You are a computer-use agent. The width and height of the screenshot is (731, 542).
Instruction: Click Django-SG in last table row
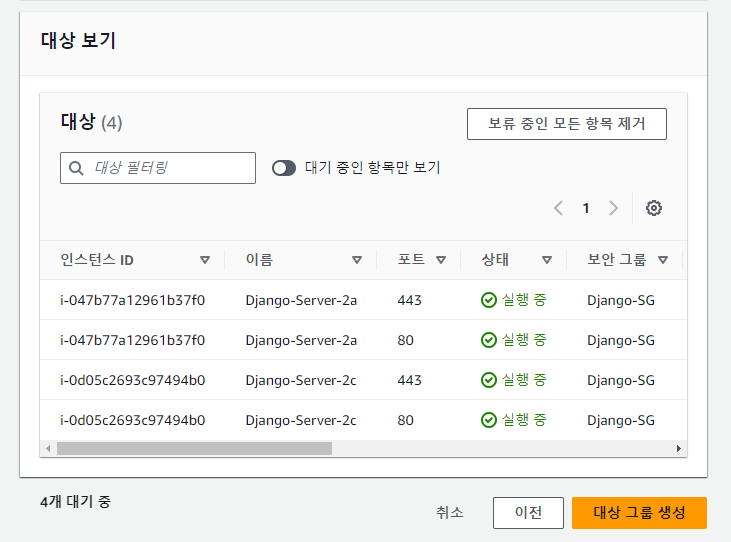coord(621,421)
